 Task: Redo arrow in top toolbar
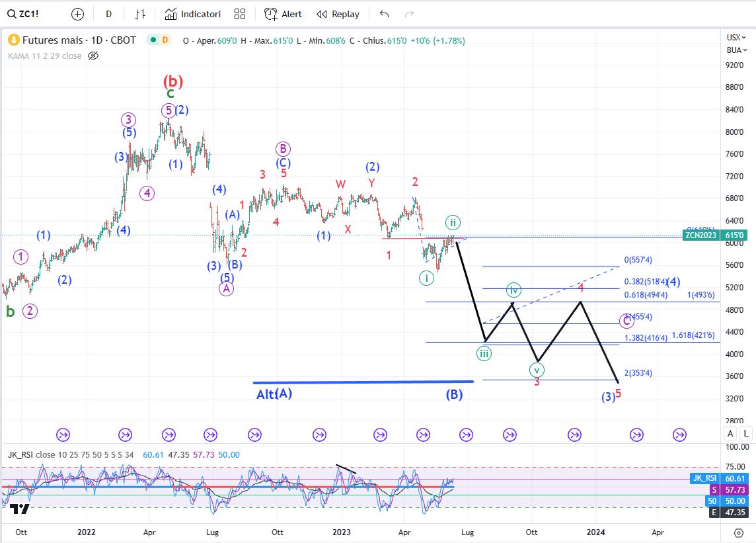pos(409,14)
